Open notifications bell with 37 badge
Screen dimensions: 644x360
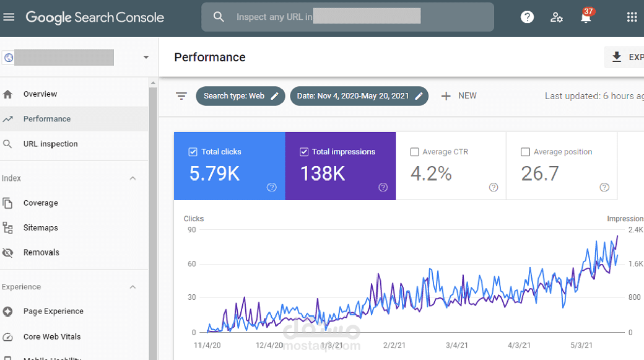pyautogui.click(x=586, y=15)
